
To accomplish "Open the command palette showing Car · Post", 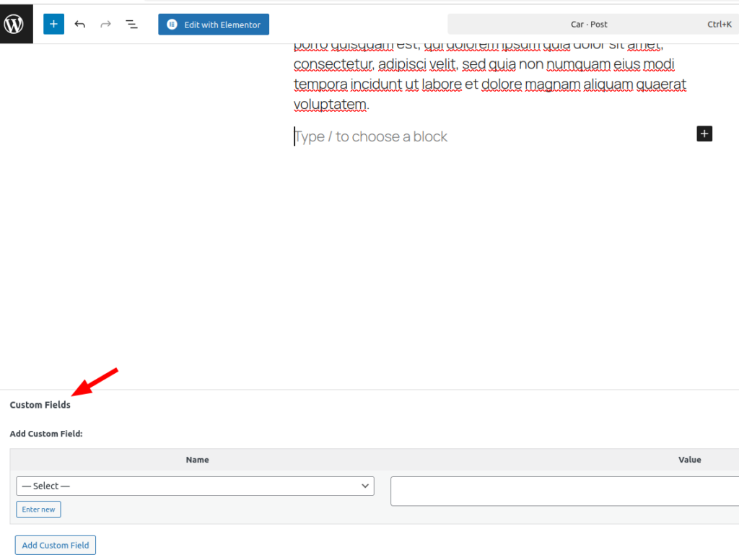I will pos(589,25).
